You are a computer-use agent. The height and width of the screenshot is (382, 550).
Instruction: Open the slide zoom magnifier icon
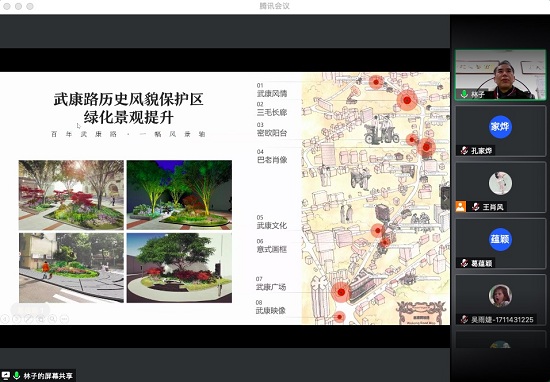pos(52,319)
